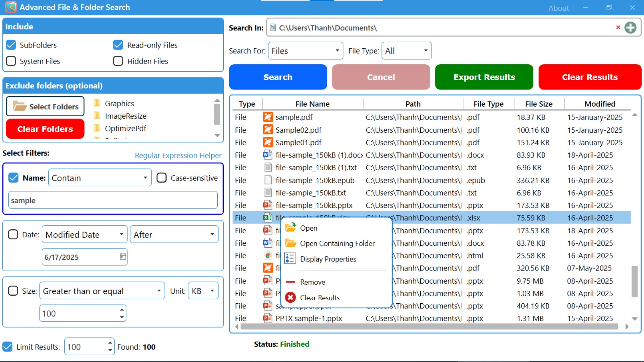Open the size Unit KB dropdown
644x362 pixels.
tap(203, 291)
